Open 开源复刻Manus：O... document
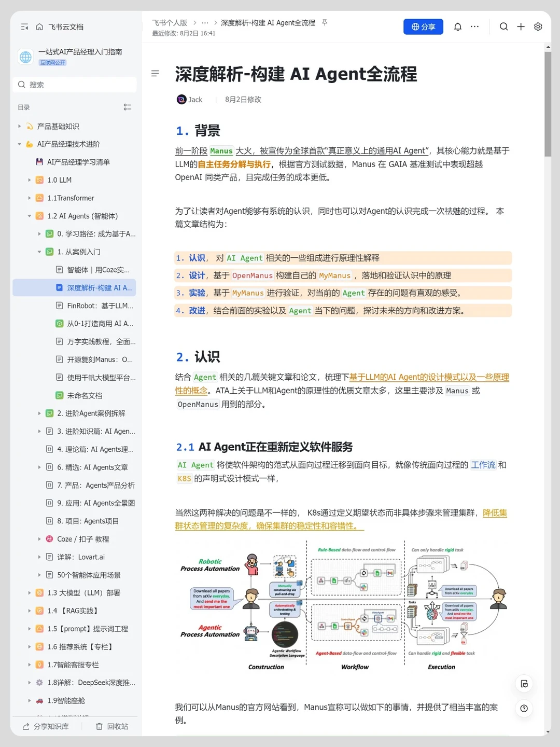 [75, 359]
